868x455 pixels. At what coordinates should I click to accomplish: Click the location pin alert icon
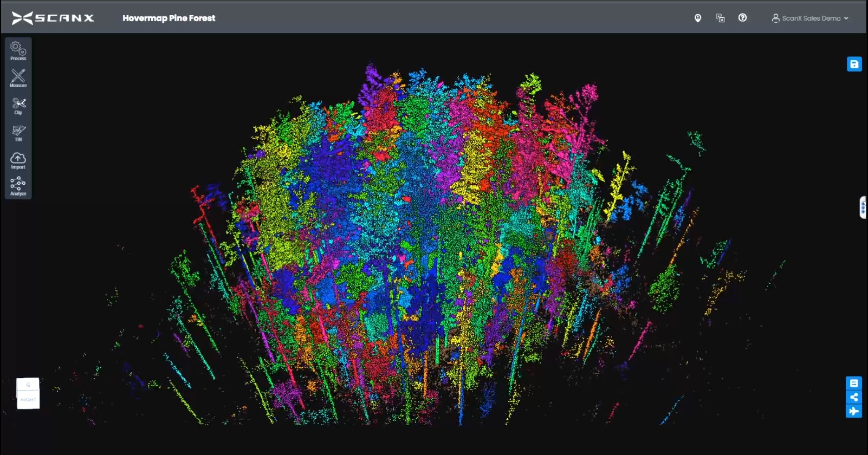[x=698, y=18]
